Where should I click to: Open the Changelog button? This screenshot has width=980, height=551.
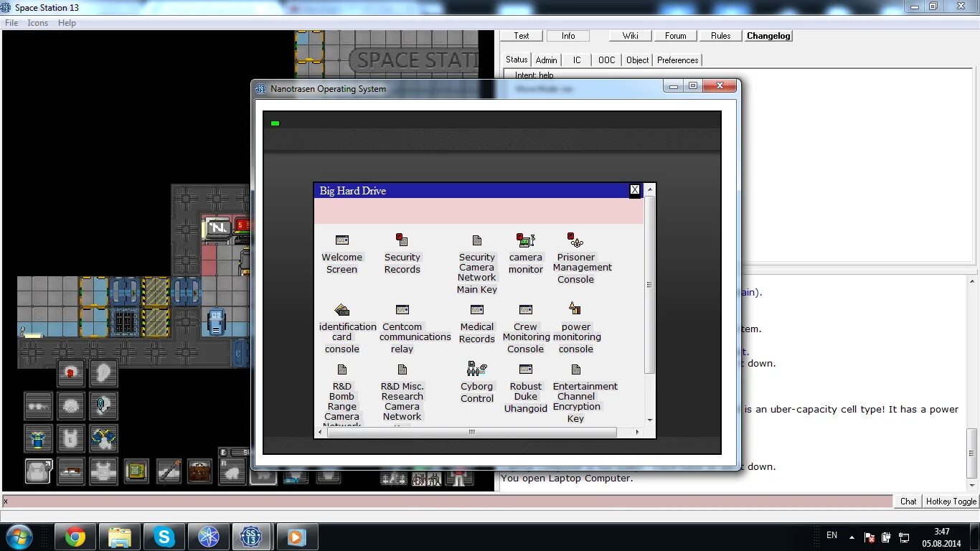point(768,36)
